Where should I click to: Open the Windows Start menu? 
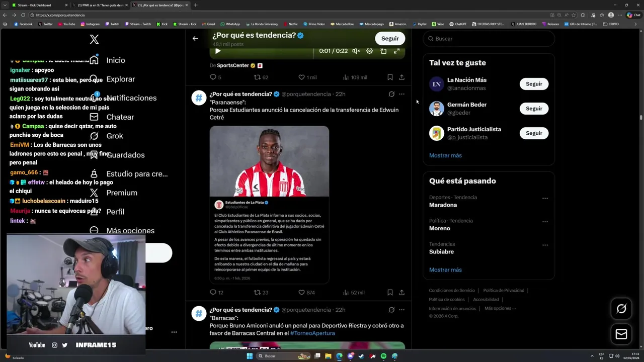coord(249,356)
